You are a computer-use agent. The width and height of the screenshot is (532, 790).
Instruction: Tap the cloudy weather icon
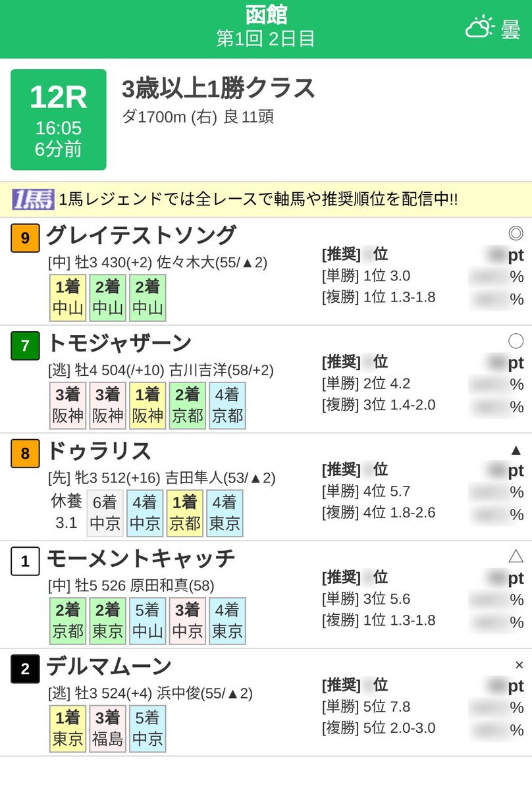(479, 28)
